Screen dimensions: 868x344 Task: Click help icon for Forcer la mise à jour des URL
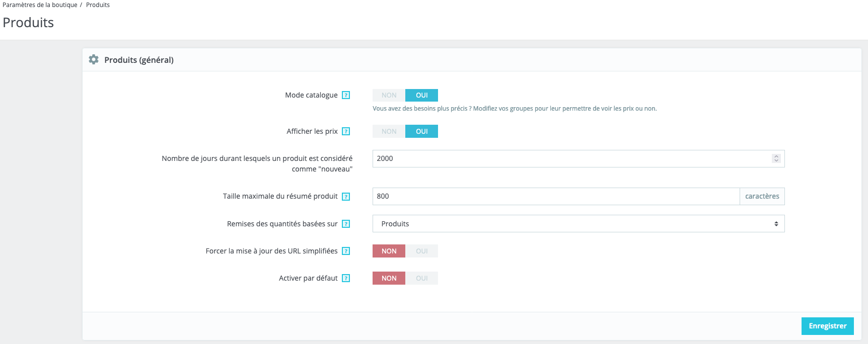coord(346,251)
